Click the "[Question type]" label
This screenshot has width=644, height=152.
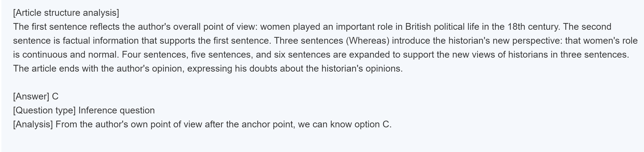pos(44,110)
